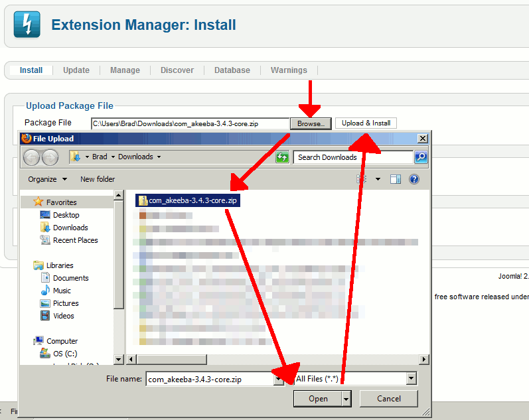This screenshot has width=529, height=420.
Task: Open the Database tab
Action: [232, 70]
